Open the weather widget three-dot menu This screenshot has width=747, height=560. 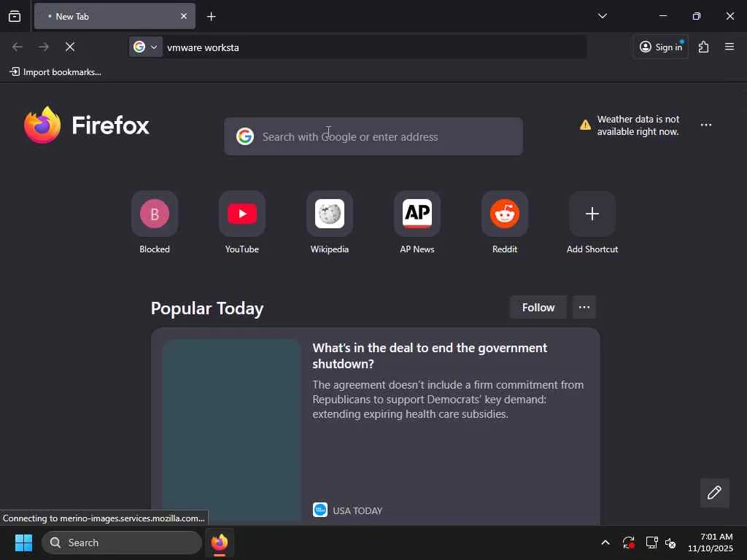click(x=706, y=125)
